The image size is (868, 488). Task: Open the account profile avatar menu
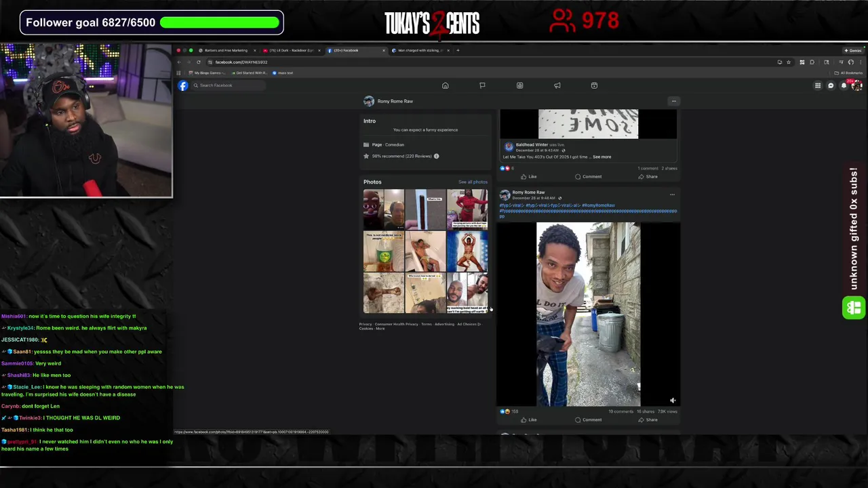point(857,85)
